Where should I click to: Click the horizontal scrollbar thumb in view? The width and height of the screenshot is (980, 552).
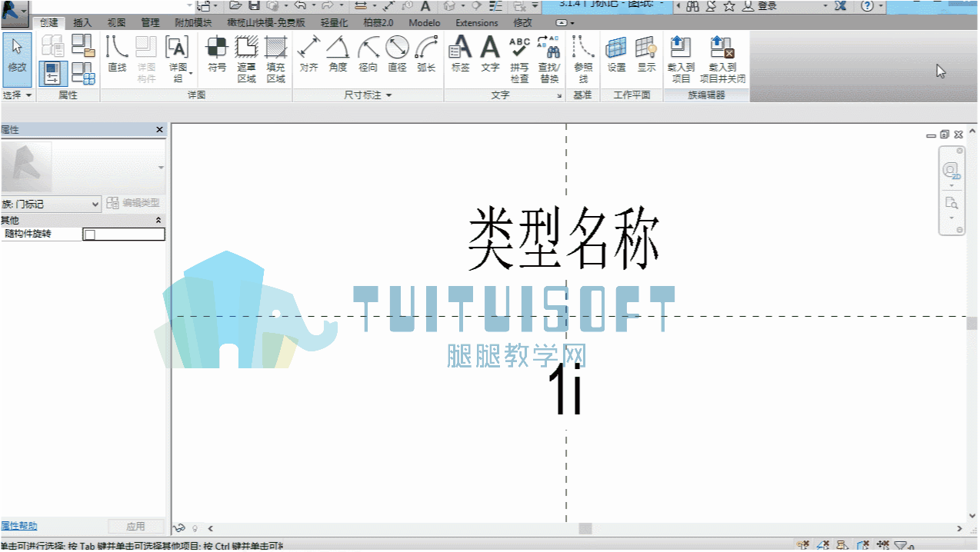(585, 529)
